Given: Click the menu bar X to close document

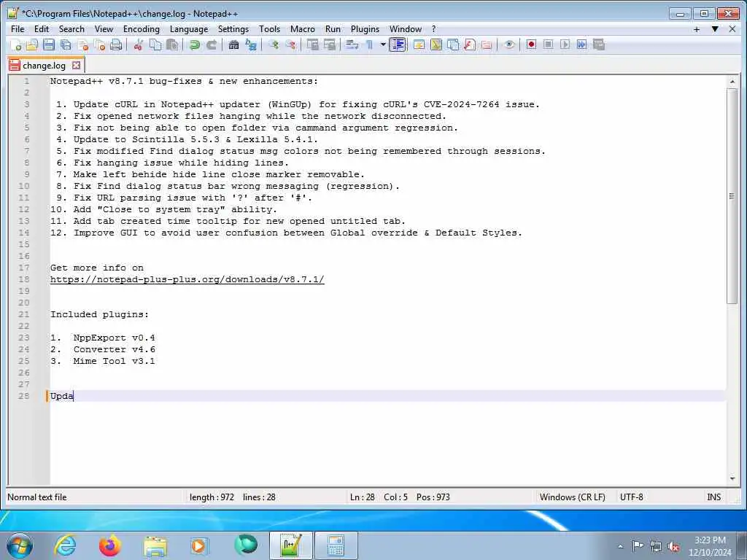Looking at the screenshot, I should [732, 29].
